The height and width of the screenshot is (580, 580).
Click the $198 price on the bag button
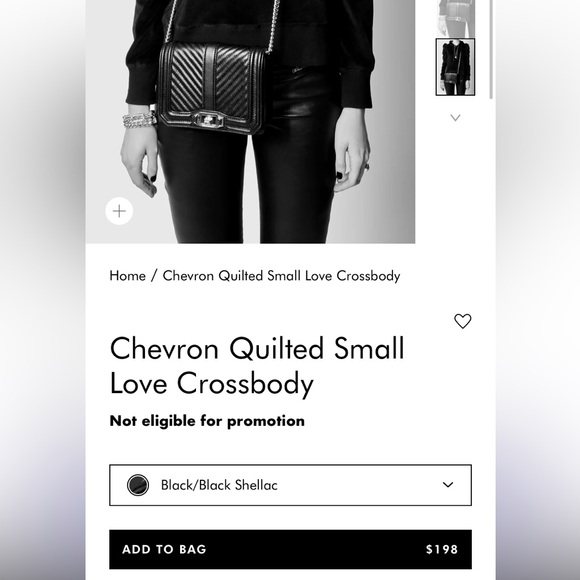[442, 549]
